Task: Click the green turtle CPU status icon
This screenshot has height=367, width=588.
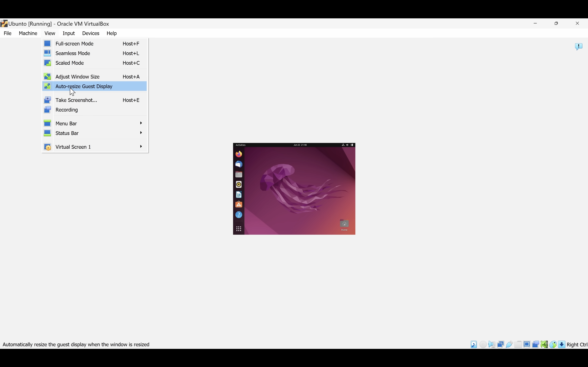Action: [x=544, y=344]
